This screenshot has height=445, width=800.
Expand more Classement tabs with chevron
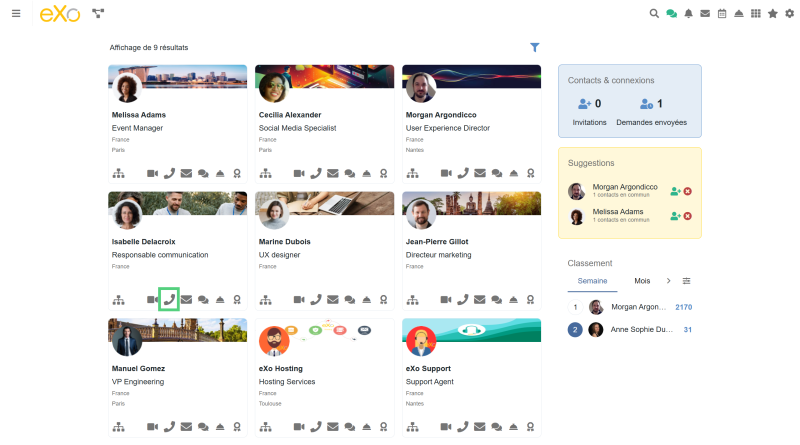coord(668,281)
